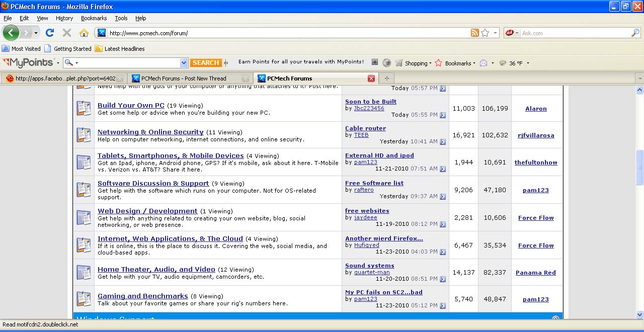Click the vertical scrollbar thumb

639,168
